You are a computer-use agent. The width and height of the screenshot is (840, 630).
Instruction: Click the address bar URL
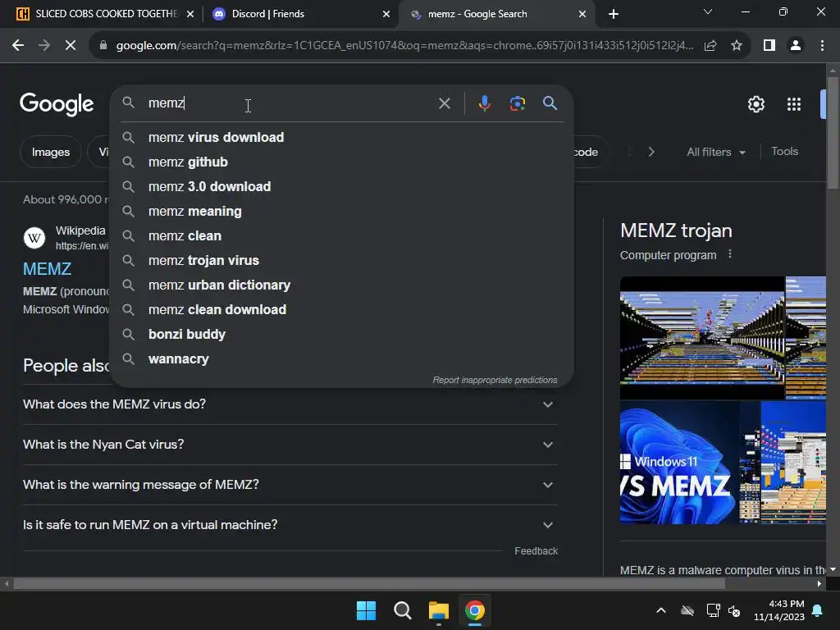(404, 46)
